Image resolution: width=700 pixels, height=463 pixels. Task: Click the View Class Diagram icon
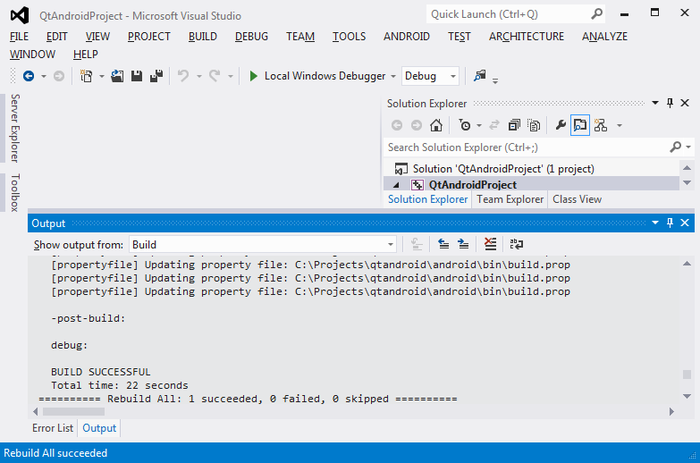[600, 125]
